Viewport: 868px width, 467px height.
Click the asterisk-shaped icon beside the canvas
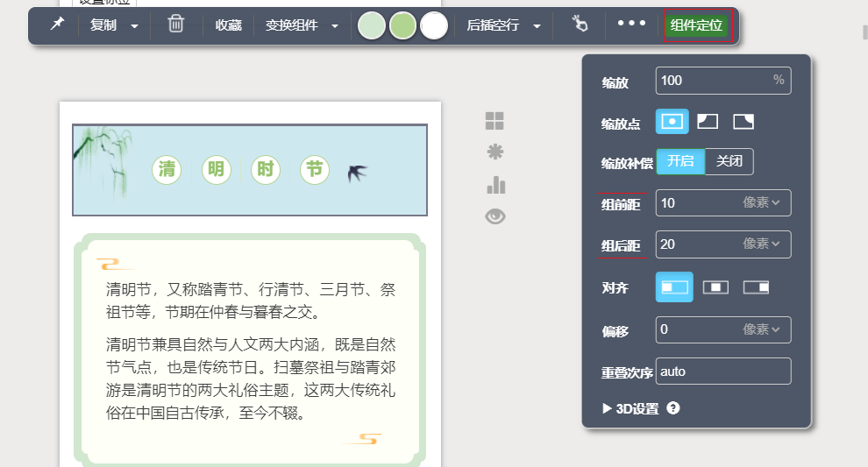pos(494,152)
